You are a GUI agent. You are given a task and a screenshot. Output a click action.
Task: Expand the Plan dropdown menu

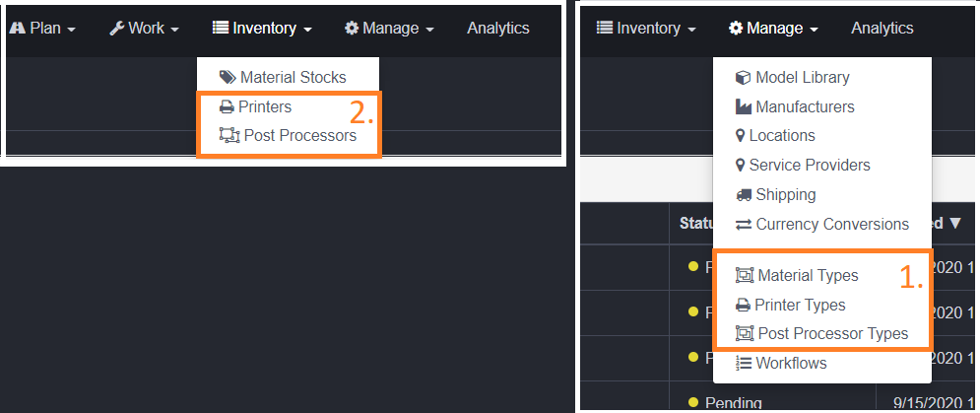(x=41, y=29)
